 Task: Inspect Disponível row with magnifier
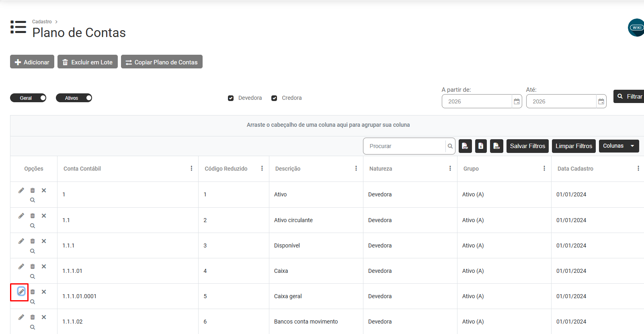point(33,251)
